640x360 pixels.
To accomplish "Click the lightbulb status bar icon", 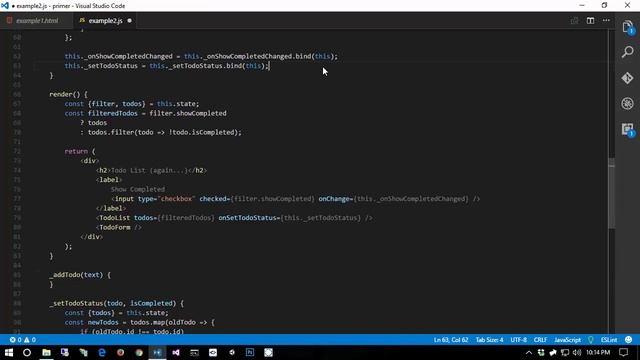I will [591, 340].
